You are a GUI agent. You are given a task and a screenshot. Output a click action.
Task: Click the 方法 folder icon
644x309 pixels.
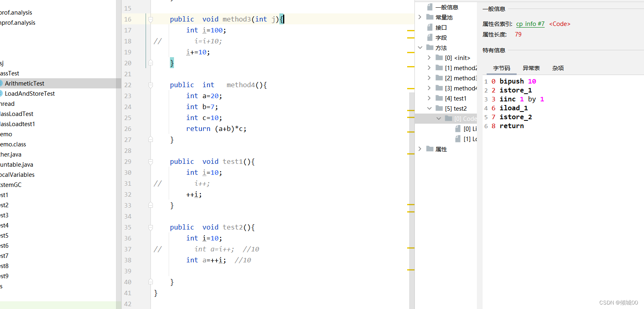430,47
